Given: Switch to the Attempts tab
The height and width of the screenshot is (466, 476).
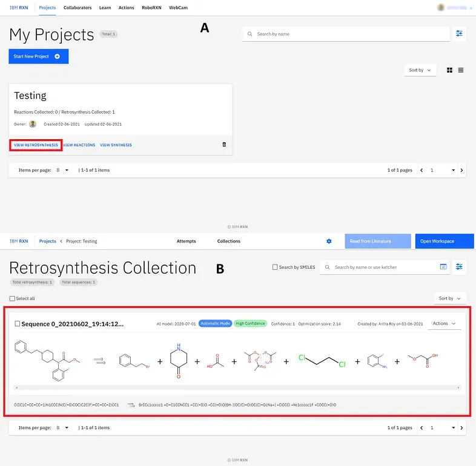Looking at the screenshot, I should point(186,241).
